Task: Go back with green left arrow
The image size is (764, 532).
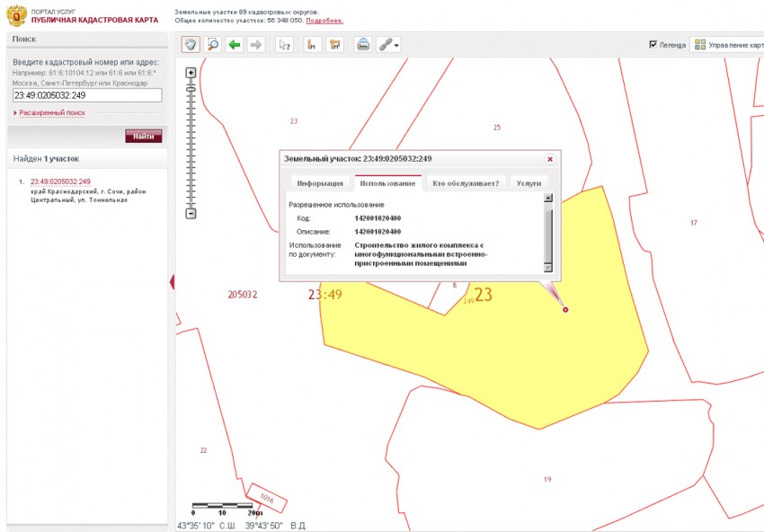Action: tap(235, 45)
